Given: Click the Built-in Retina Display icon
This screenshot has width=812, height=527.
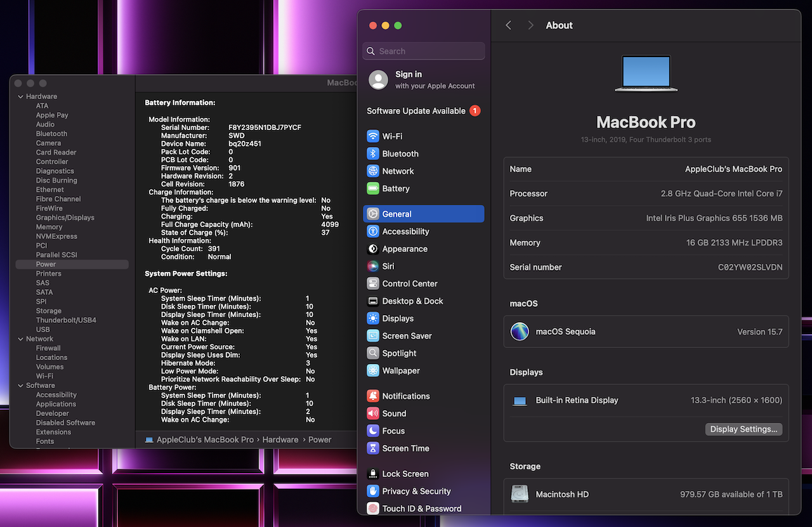Looking at the screenshot, I should point(520,401).
